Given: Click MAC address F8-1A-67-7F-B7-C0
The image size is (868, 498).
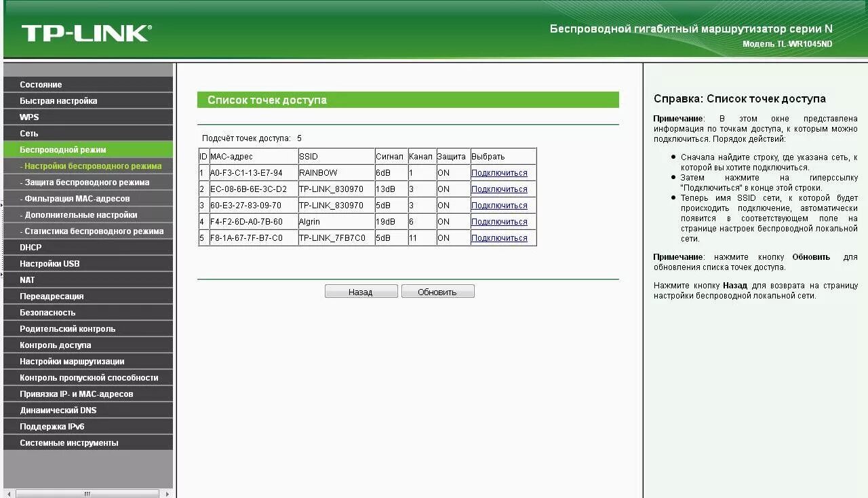Looking at the screenshot, I should tap(246, 238).
